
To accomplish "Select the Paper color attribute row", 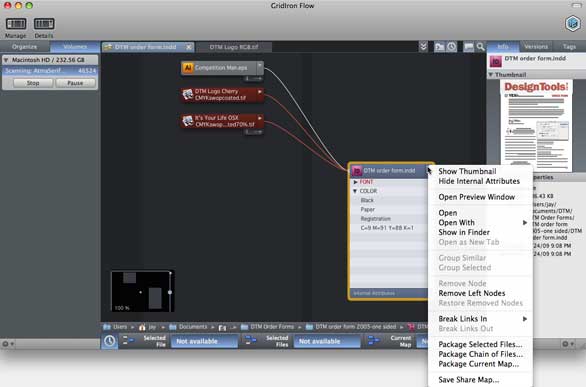I will coord(388,210).
